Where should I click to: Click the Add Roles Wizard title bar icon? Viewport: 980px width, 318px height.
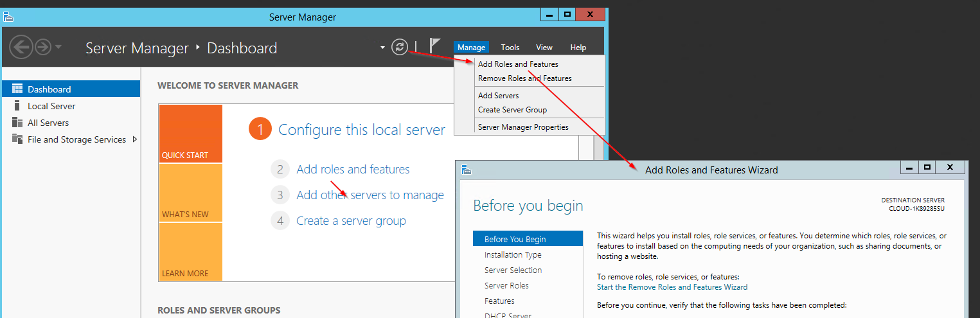[x=467, y=170]
